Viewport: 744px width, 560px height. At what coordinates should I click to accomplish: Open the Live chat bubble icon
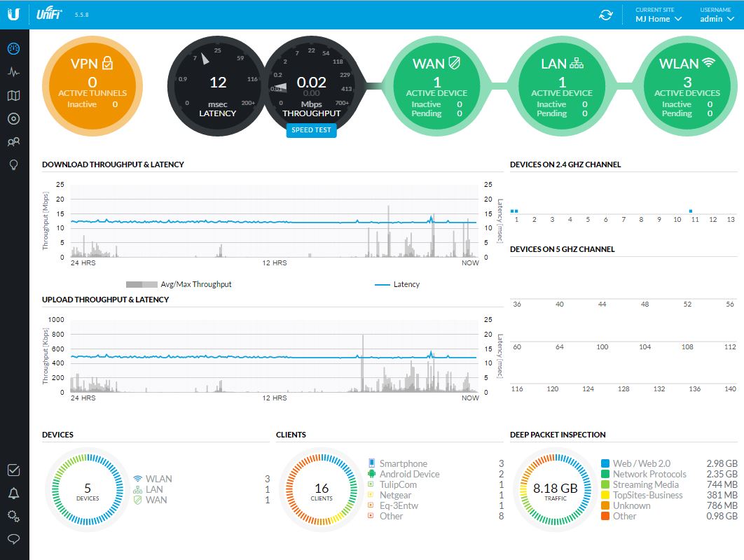pyautogui.click(x=14, y=539)
